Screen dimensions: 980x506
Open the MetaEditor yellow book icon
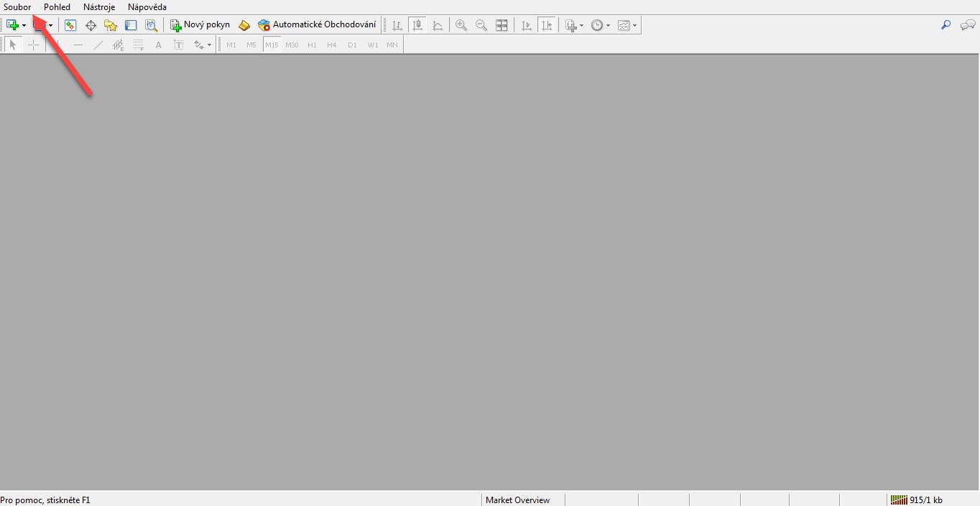(x=244, y=25)
